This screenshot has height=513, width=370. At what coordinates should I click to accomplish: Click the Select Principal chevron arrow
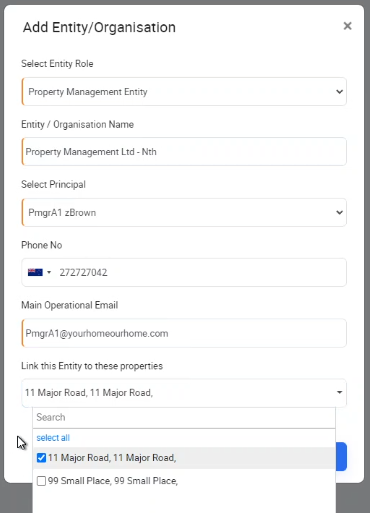[339, 212]
